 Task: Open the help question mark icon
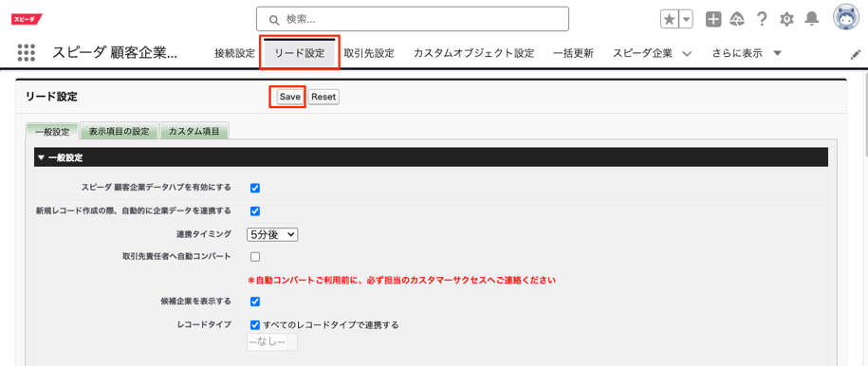tap(762, 19)
